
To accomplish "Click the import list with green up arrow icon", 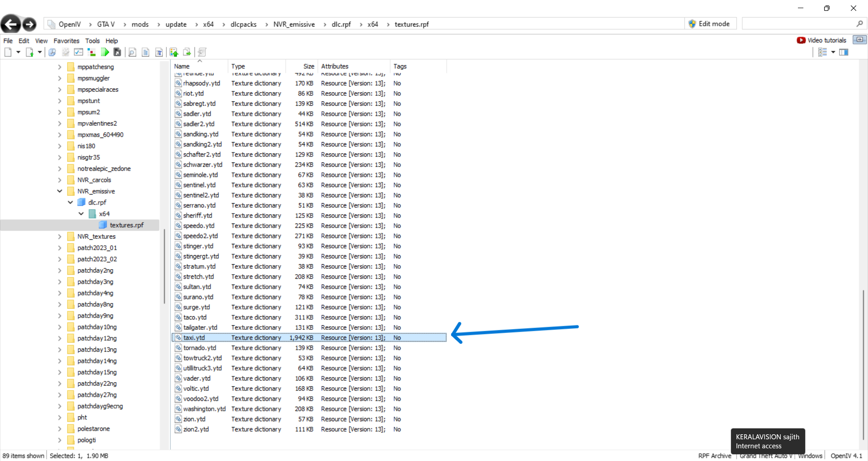I will pyautogui.click(x=174, y=52).
